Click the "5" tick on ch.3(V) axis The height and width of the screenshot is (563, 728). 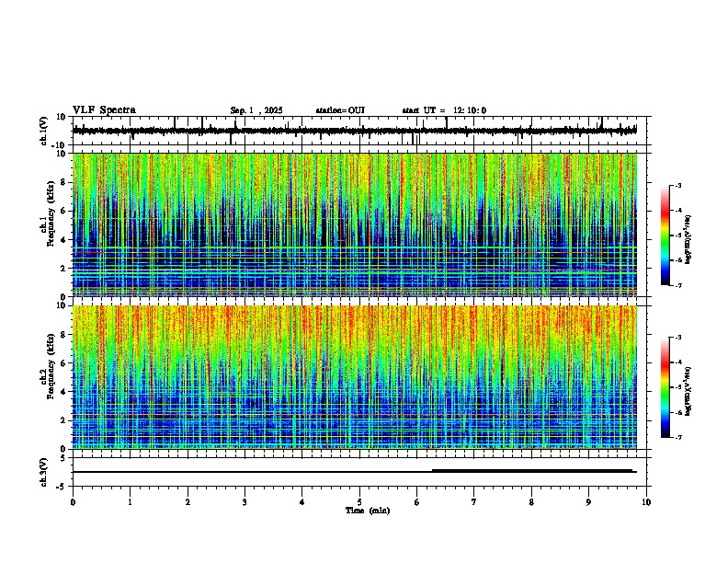tap(63, 458)
